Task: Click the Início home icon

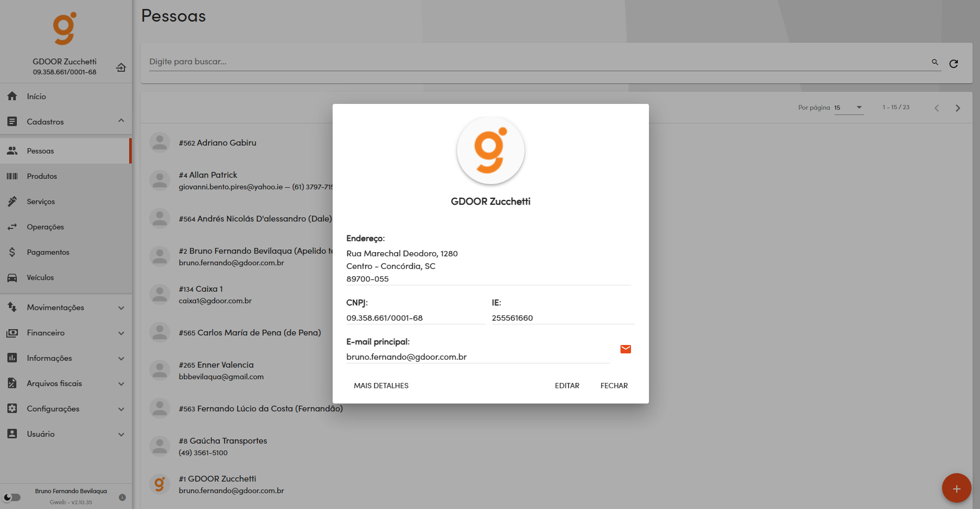Action: pyautogui.click(x=12, y=96)
